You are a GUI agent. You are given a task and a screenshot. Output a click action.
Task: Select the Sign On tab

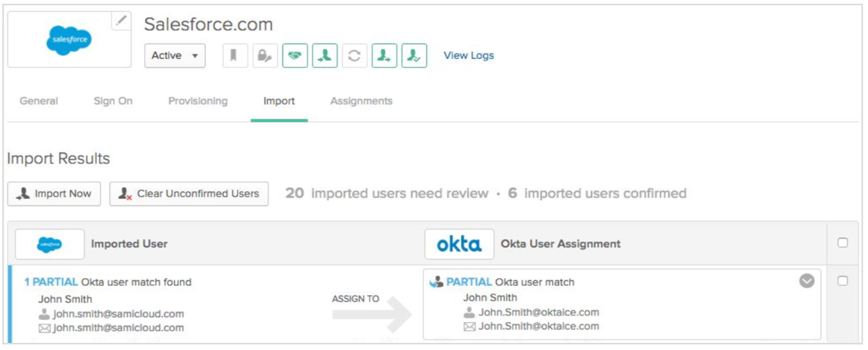[113, 101]
